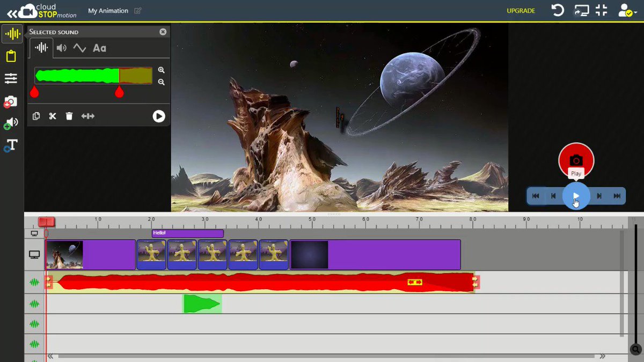Cut the selected sound with scissors
Screen dimensions: 644x362
pos(53,116)
